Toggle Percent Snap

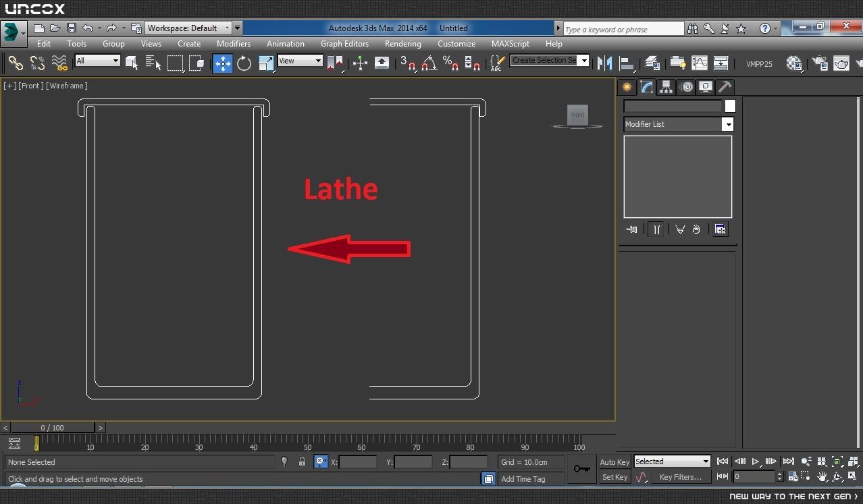coord(451,63)
